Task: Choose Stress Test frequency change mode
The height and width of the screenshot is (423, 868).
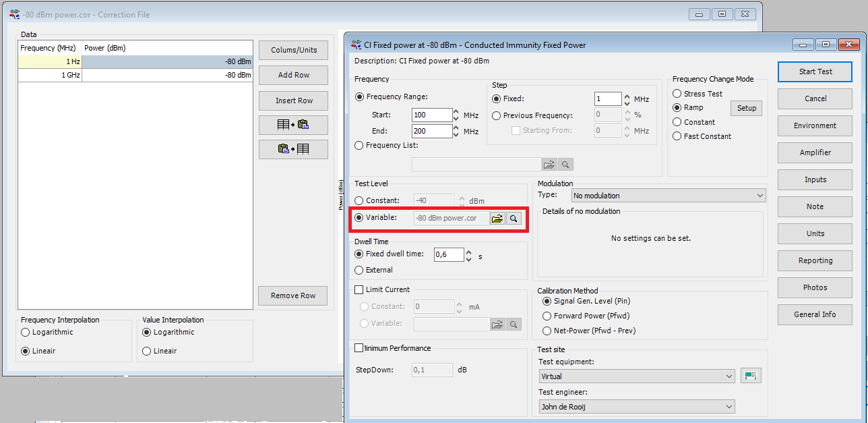Action: point(677,94)
